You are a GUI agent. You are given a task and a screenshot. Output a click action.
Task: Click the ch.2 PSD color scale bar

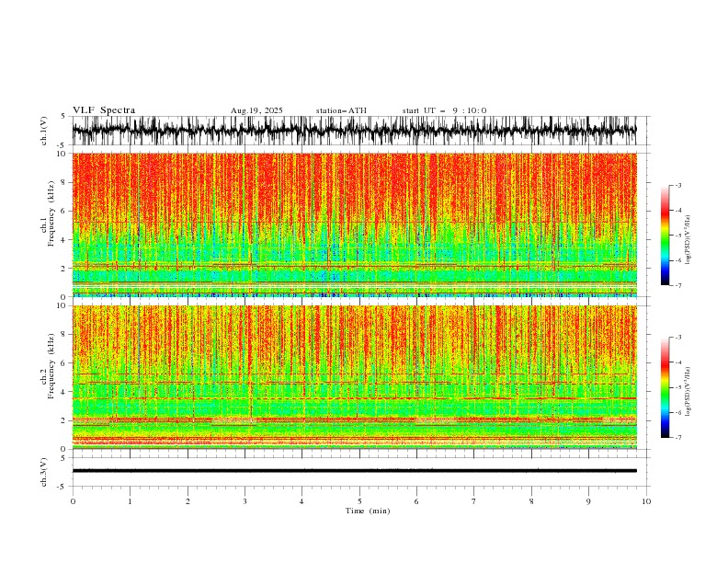click(x=665, y=387)
